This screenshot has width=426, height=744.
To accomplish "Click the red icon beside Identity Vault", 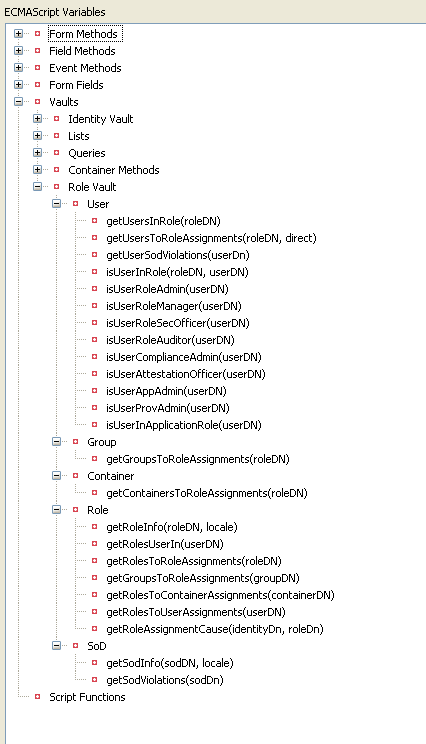I will click(56, 119).
